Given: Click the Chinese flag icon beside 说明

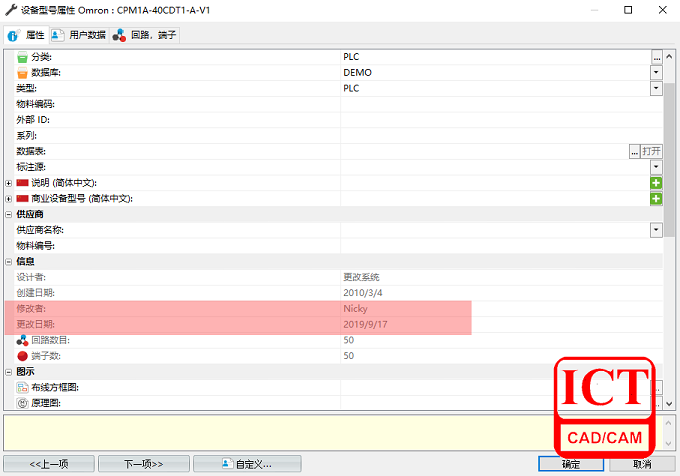Looking at the screenshot, I should tap(22, 183).
